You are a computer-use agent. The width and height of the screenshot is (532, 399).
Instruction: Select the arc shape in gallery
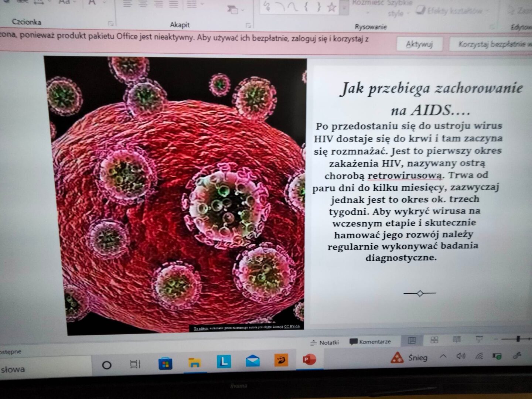coord(280,7)
